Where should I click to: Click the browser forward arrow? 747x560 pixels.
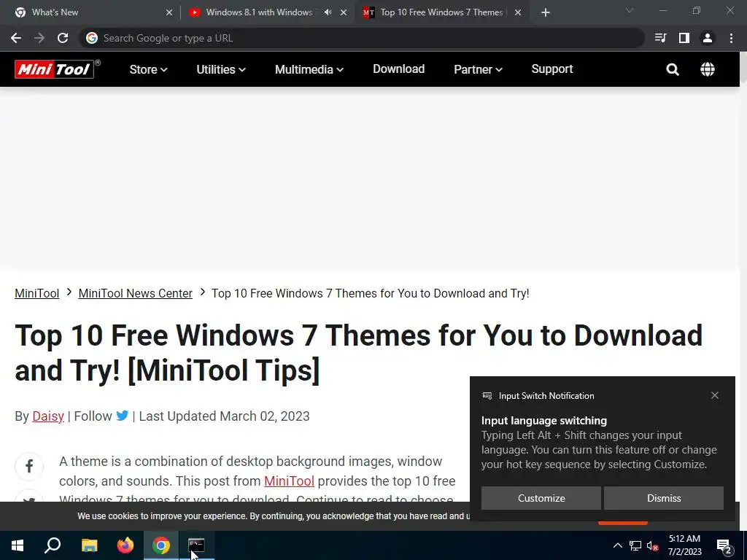(39, 38)
